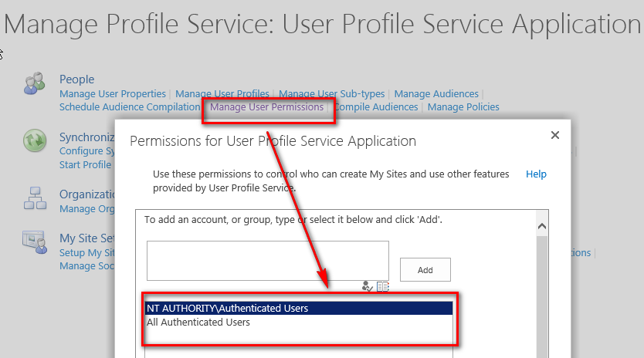Click the dialog scrollbar up arrow
Screen dimensions: 644x358
pos(542,226)
